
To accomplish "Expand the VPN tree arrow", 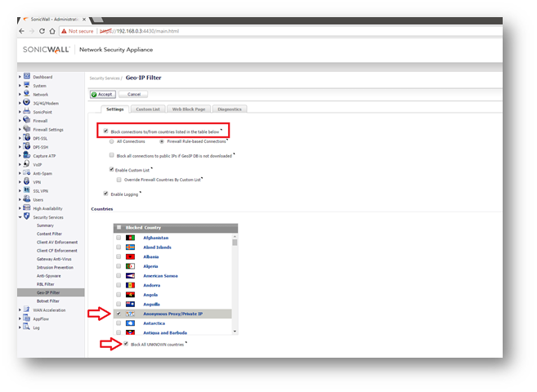I will pos(20,182).
